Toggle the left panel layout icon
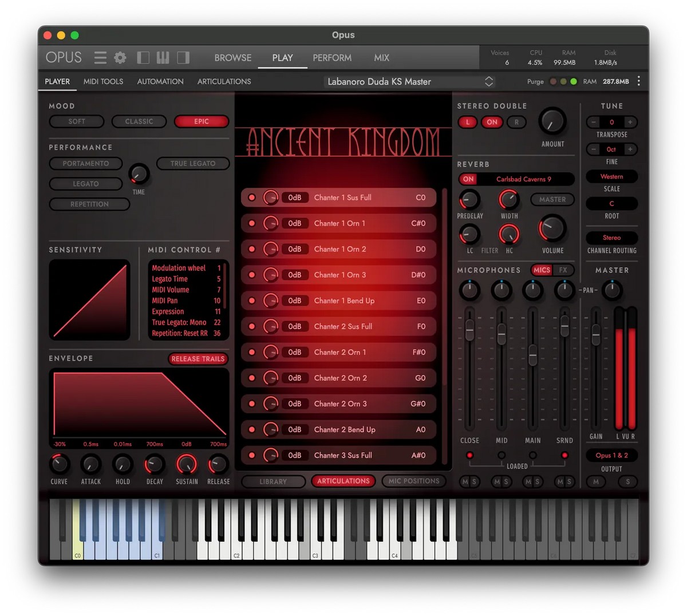The width and height of the screenshot is (687, 616). (x=143, y=58)
